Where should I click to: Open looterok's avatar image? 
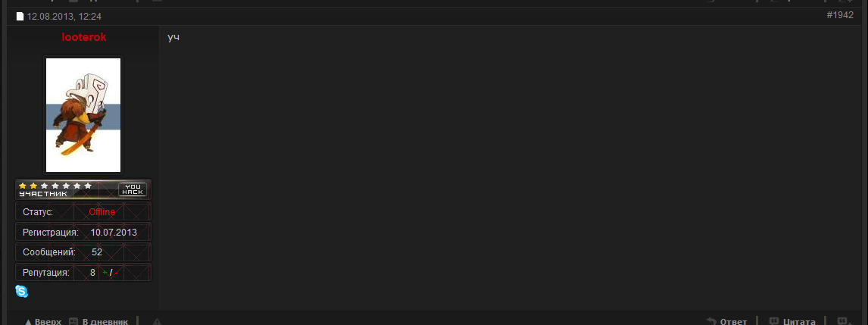[83, 115]
